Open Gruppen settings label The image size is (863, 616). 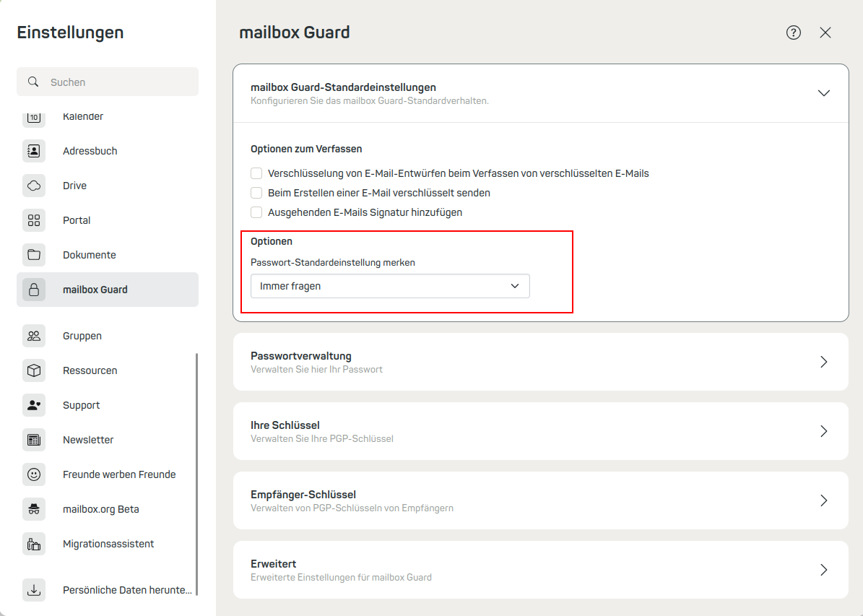click(x=82, y=336)
